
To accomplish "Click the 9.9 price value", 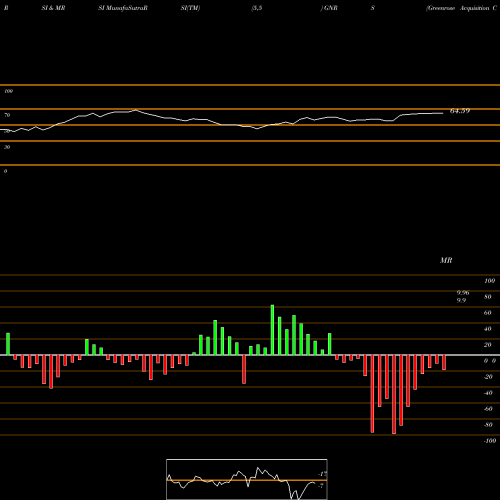I will click(461, 300).
